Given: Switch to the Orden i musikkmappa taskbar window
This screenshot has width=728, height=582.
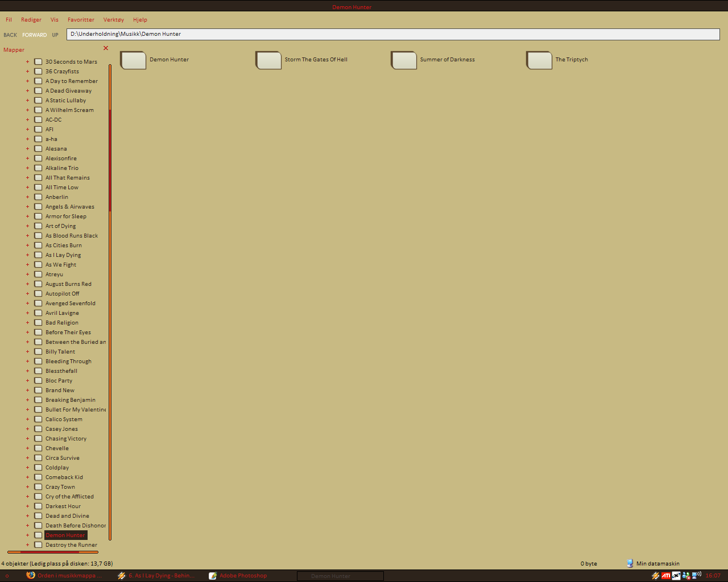Looking at the screenshot, I should [x=64, y=576].
